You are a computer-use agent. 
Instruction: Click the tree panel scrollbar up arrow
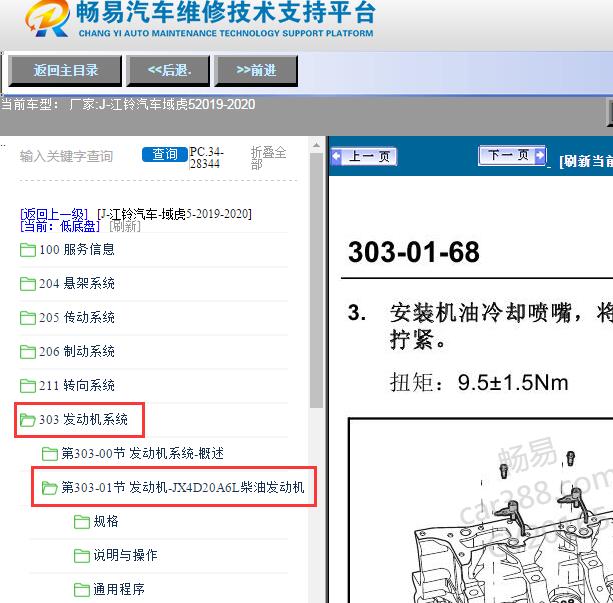tap(316, 146)
